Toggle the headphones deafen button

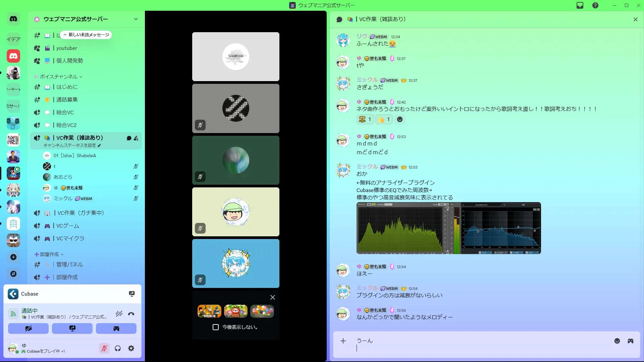(118, 349)
